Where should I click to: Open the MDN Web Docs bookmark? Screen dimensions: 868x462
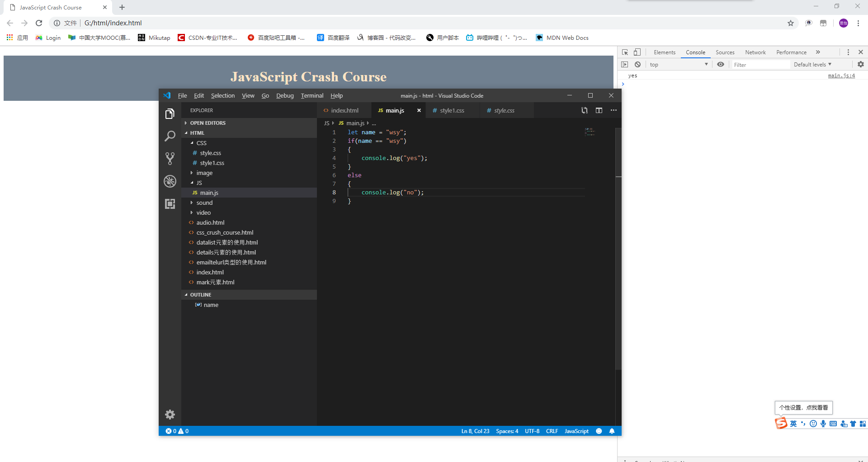click(x=562, y=38)
